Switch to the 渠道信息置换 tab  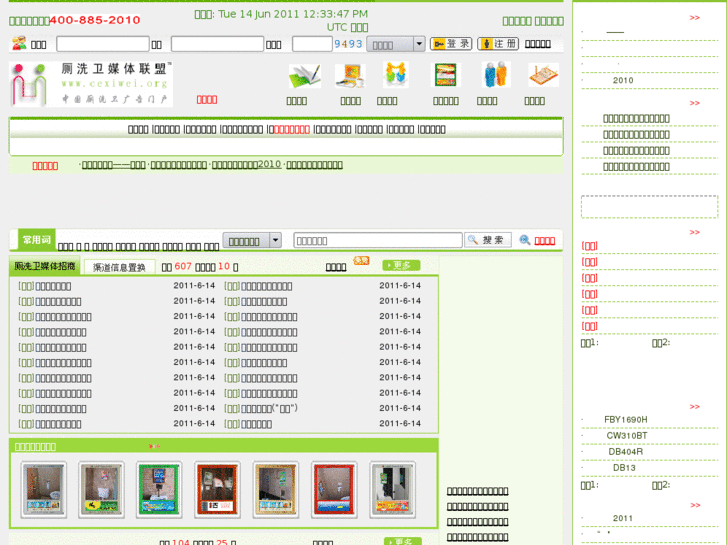click(119, 267)
